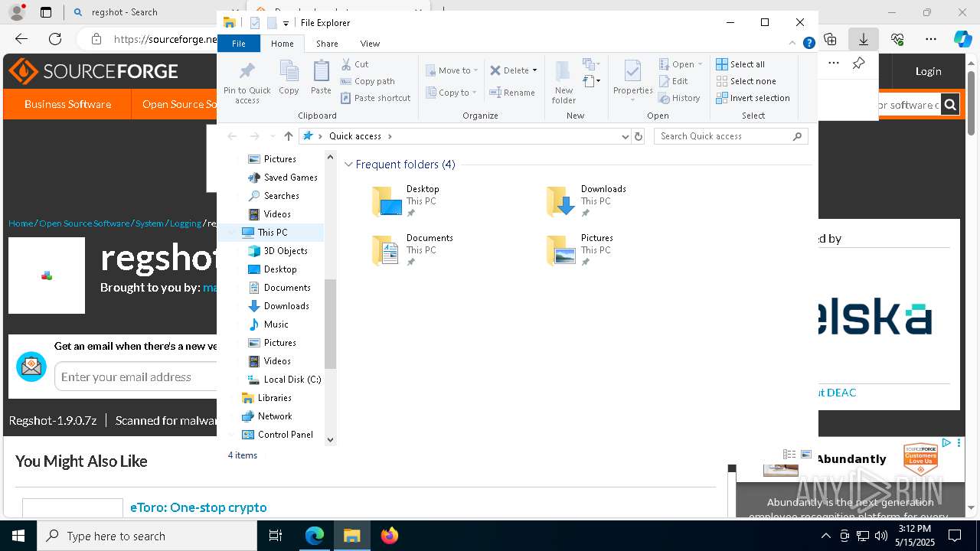980x551 pixels.
Task: Select the View ribbon tab
Action: [370, 44]
